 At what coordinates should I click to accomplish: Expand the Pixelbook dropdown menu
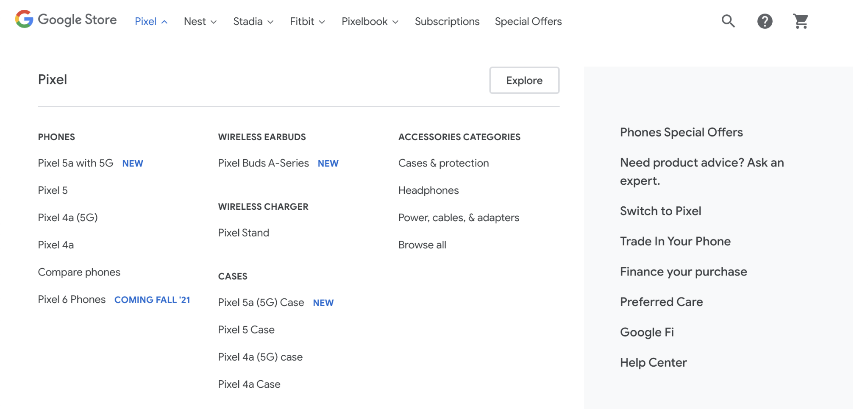click(x=370, y=21)
